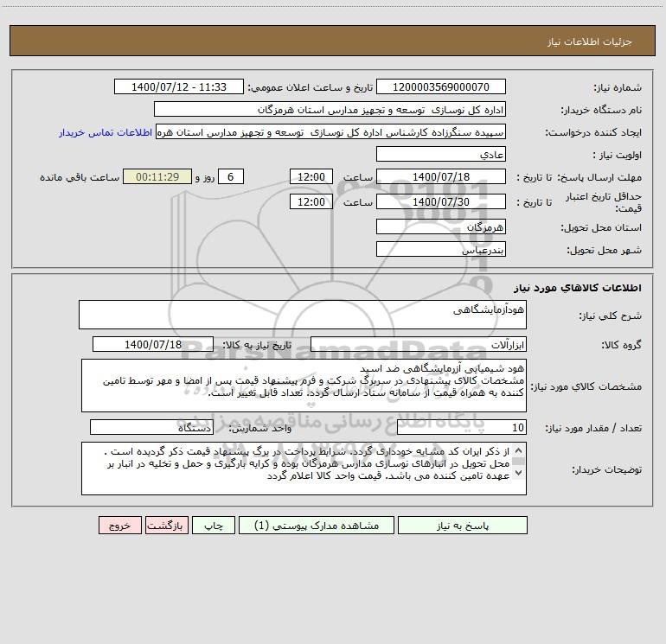Click the شماره نیاز number field
This screenshot has width=666, height=644.
coord(441,86)
